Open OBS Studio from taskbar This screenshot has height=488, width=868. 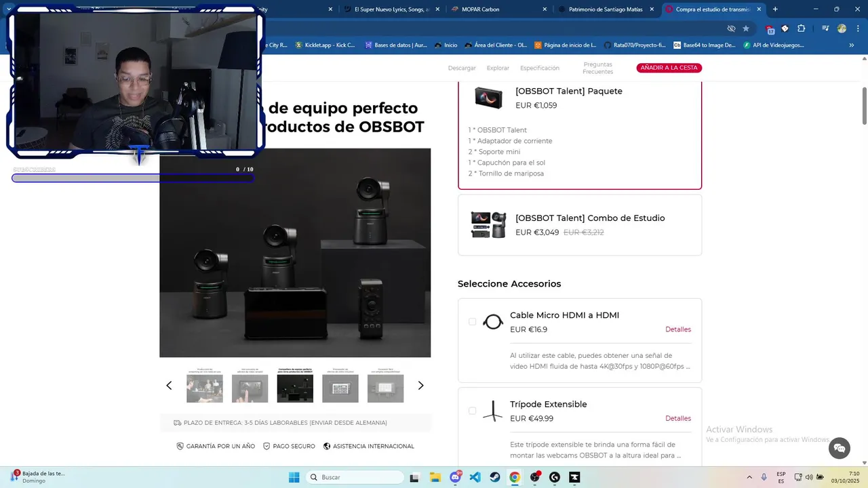coord(535,477)
